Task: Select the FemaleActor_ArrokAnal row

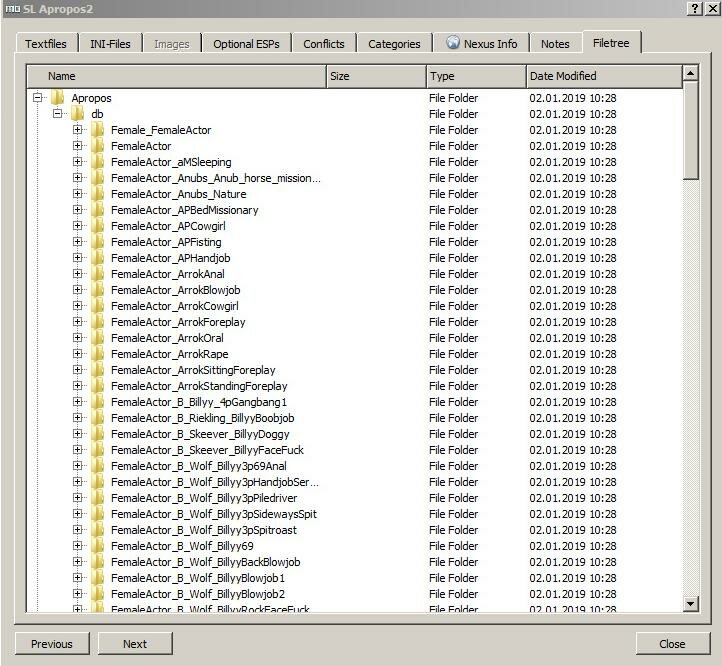Action: point(355,274)
